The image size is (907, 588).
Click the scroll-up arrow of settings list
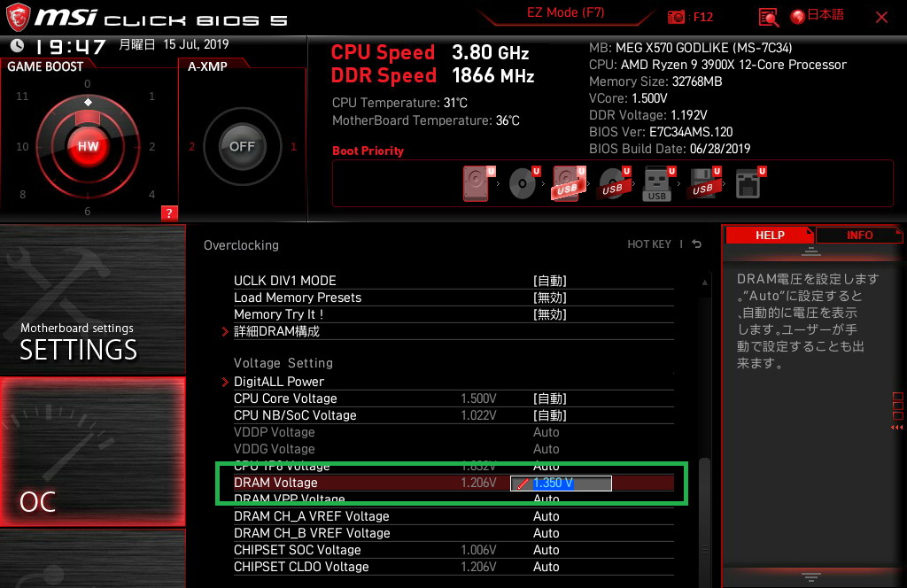[x=704, y=282]
